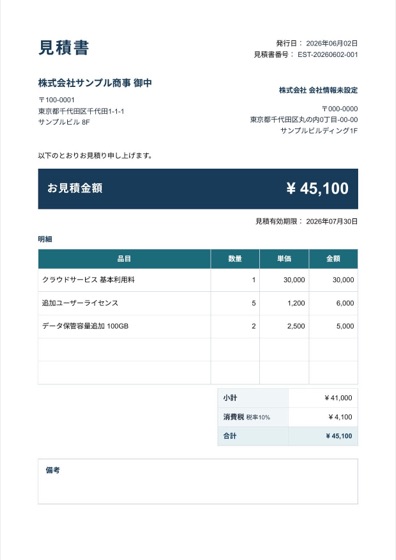The height and width of the screenshot is (560, 396).
Task: Click quantity 5 in 追加ユーザーライセンス row
Action: [x=254, y=303]
